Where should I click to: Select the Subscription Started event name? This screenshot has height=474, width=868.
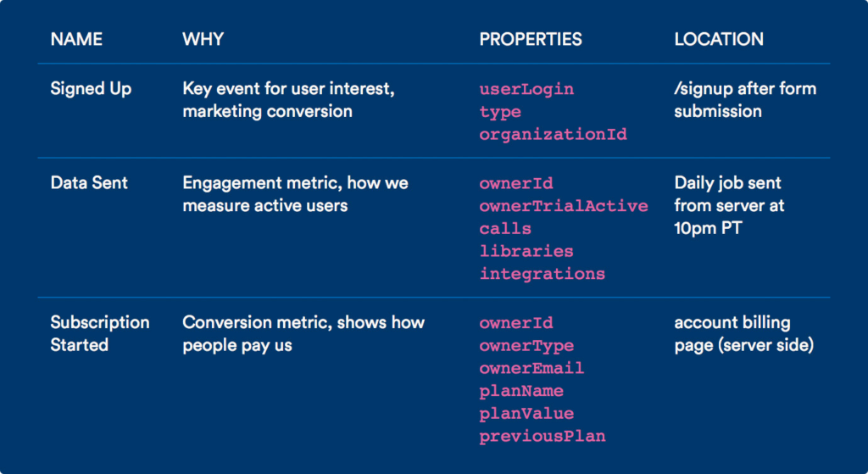coord(100,333)
